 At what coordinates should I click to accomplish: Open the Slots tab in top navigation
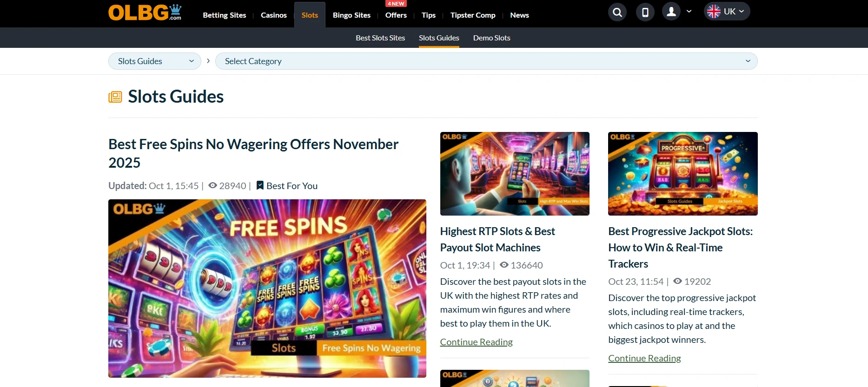[310, 15]
